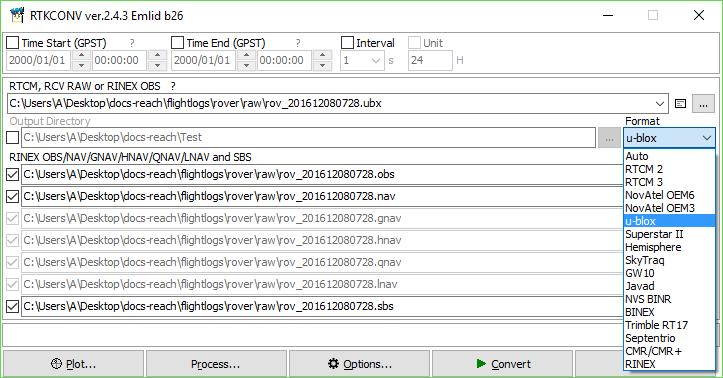
Task: Select Auto format option
Action: point(669,156)
